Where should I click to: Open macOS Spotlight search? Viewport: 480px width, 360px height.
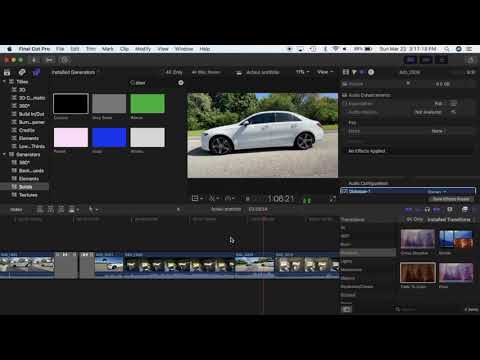pos(447,49)
